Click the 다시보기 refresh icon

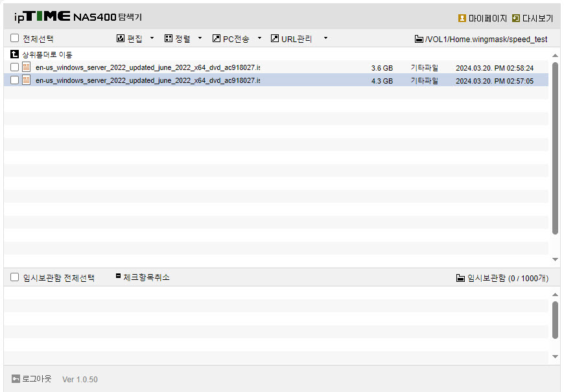(x=516, y=18)
